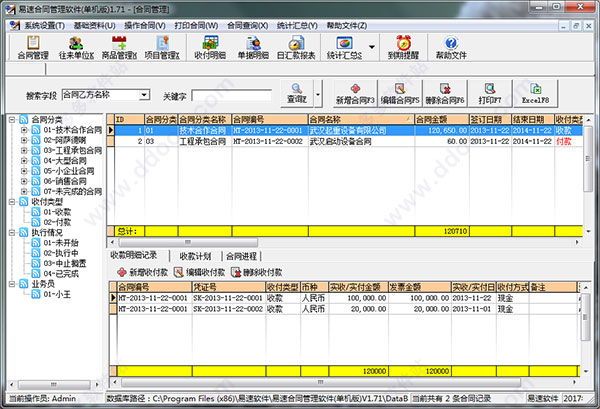Open 合同管理 toolbar icon
The width and height of the screenshot is (600, 409).
[33, 47]
